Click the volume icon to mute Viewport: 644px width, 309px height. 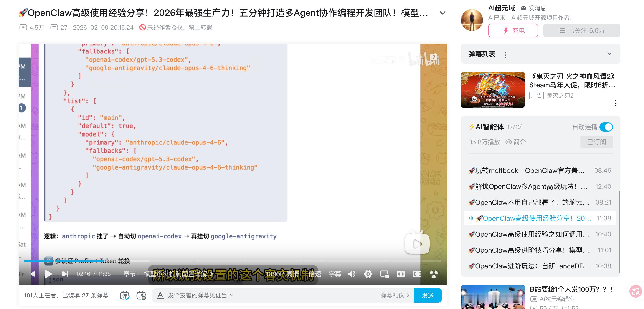pyautogui.click(x=352, y=274)
